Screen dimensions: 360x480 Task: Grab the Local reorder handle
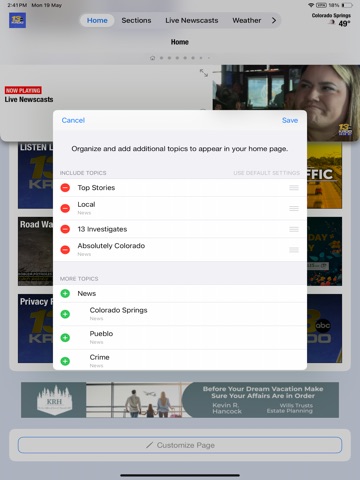(x=294, y=208)
